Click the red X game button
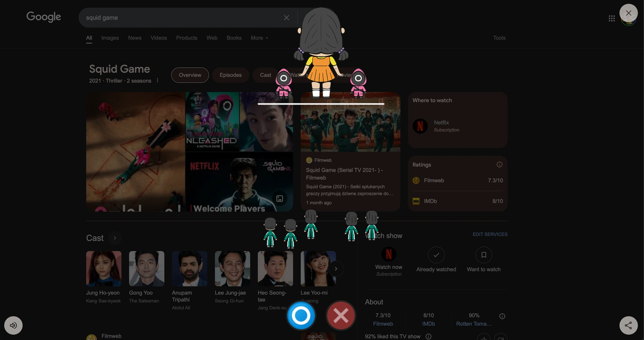644x340 pixels. (x=341, y=315)
